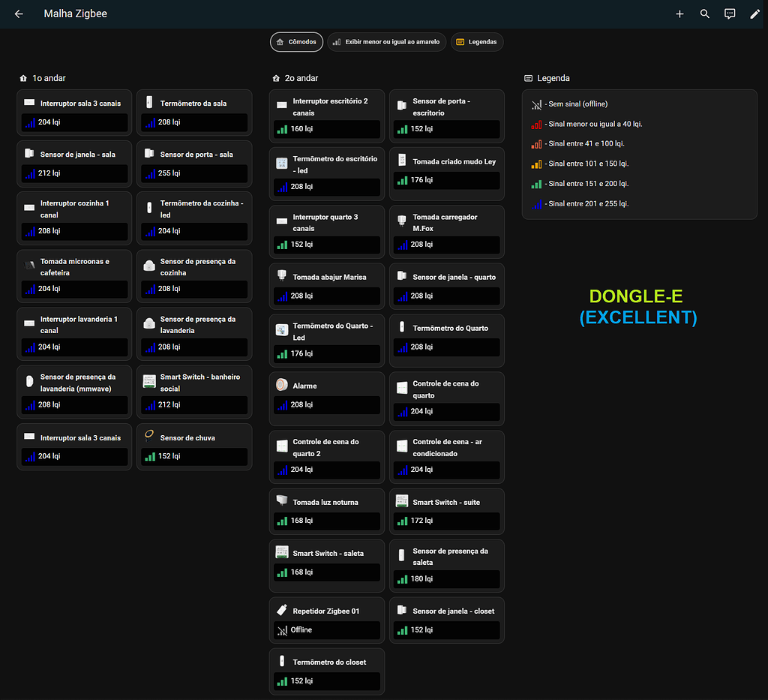Open the Termômetro da sala card
This screenshot has width=768, height=700.
pos(194,104)
